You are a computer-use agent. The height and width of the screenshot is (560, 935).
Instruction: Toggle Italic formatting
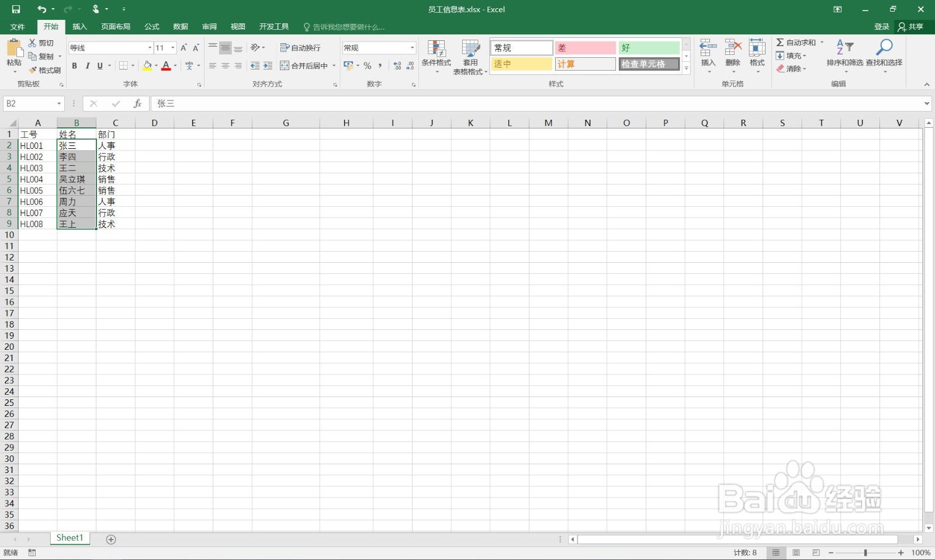coord(87,66)
